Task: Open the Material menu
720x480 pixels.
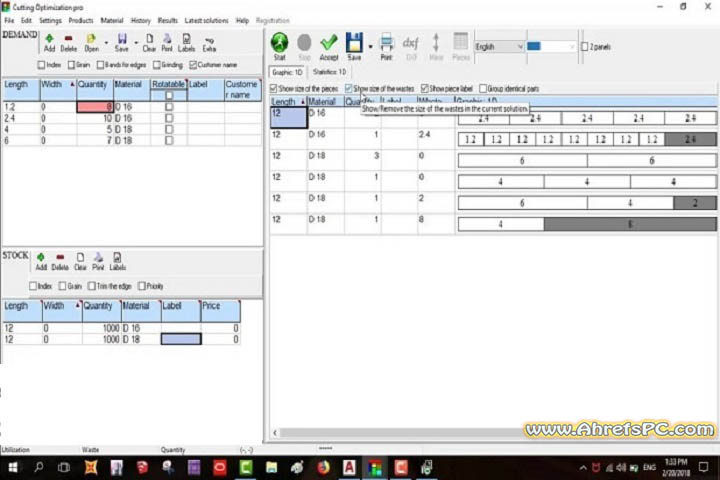Action: pos(112,21)
